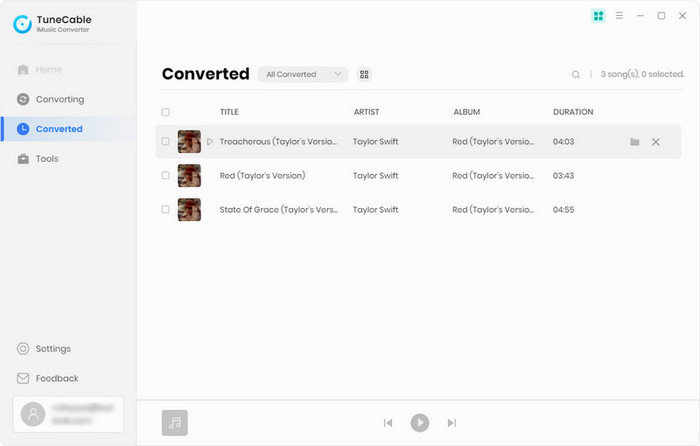The height and width of the screenshot is (446, 700).
Task: Expand the All Converted filter dropdown
Action: point(303,74)
